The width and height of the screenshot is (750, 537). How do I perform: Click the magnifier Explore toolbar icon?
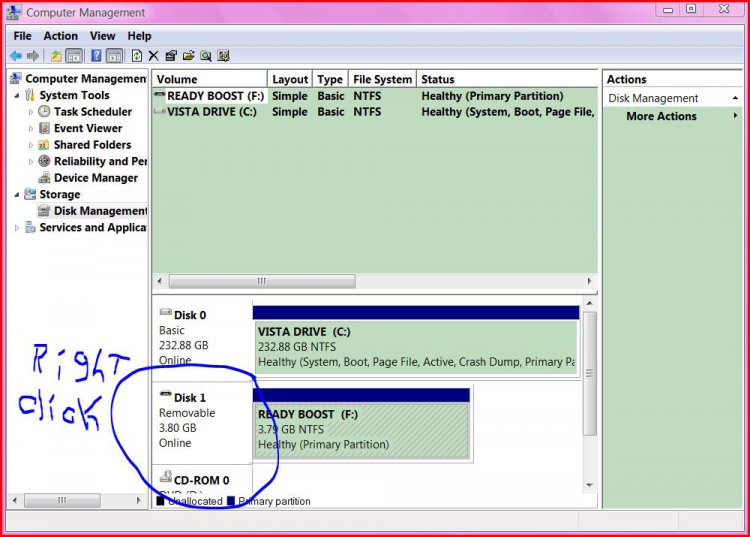pyautogui.click(x=206, y=56)
